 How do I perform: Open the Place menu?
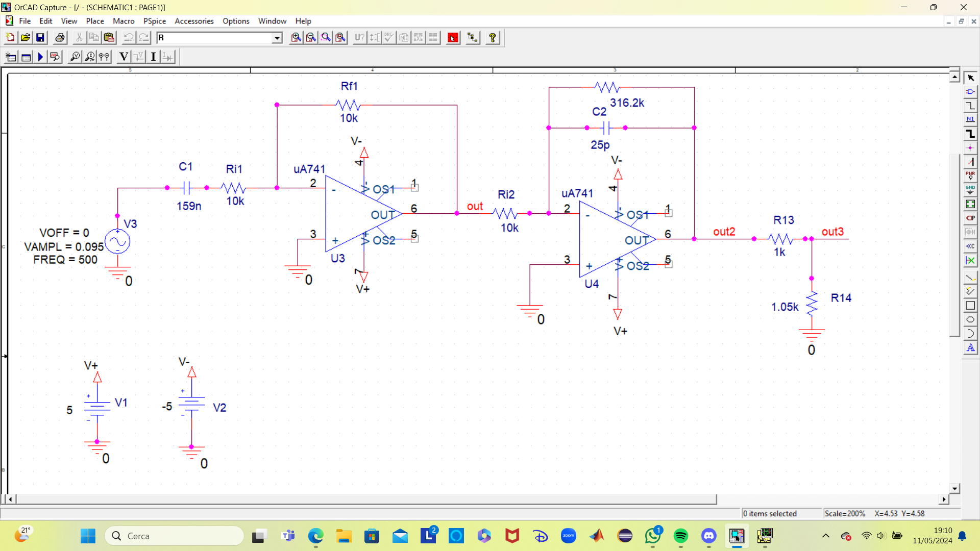(x=94, y=21)
